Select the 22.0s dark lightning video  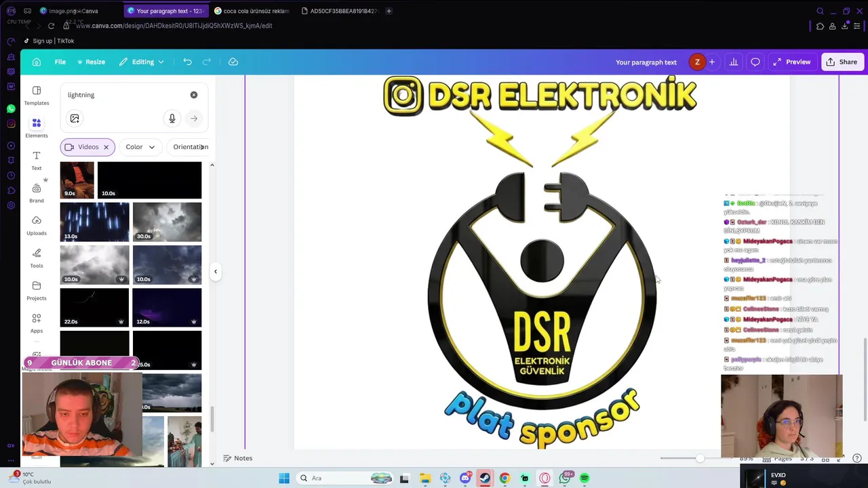point(94,308)
